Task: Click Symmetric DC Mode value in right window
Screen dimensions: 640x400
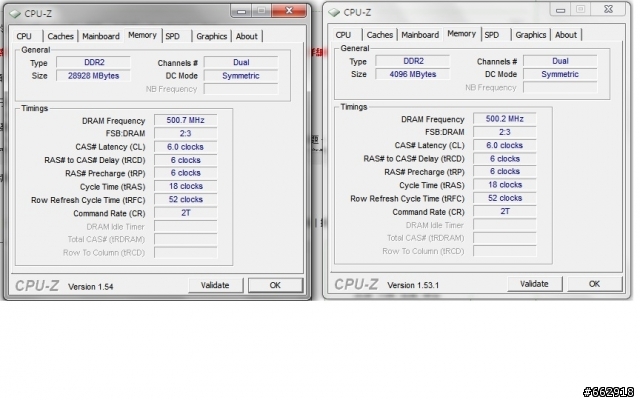Action: pyautogui.click(x=560, y=75)
